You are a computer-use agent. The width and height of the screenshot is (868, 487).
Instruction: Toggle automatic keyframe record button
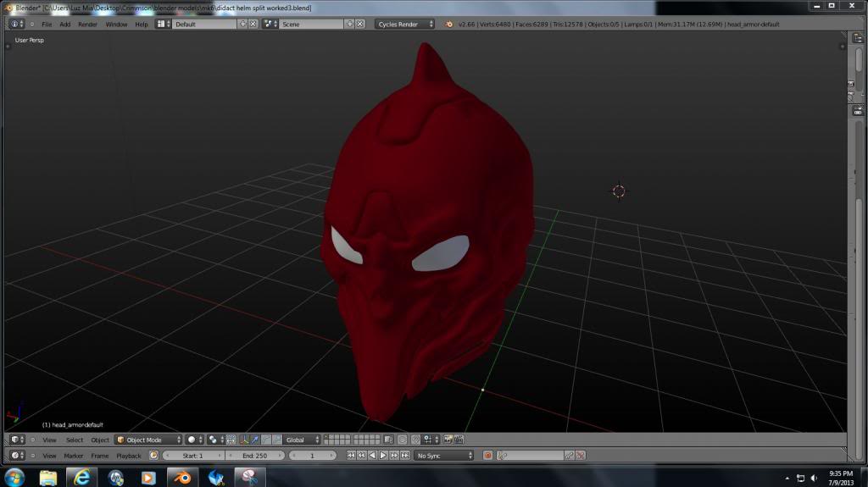tap(487, 456)
